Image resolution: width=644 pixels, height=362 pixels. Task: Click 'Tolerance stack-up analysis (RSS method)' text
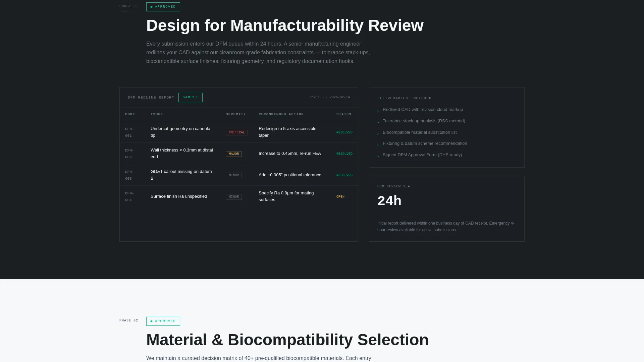(x=424, y=121)
